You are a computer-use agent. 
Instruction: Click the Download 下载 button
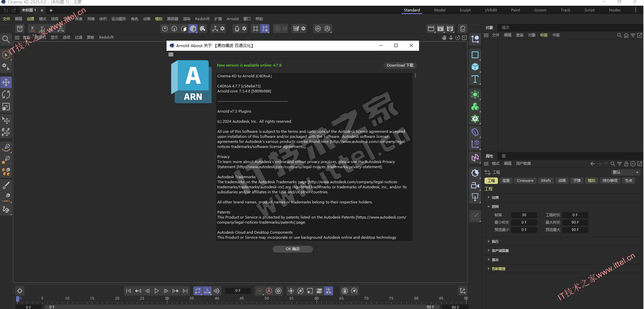tap(400, 65)
